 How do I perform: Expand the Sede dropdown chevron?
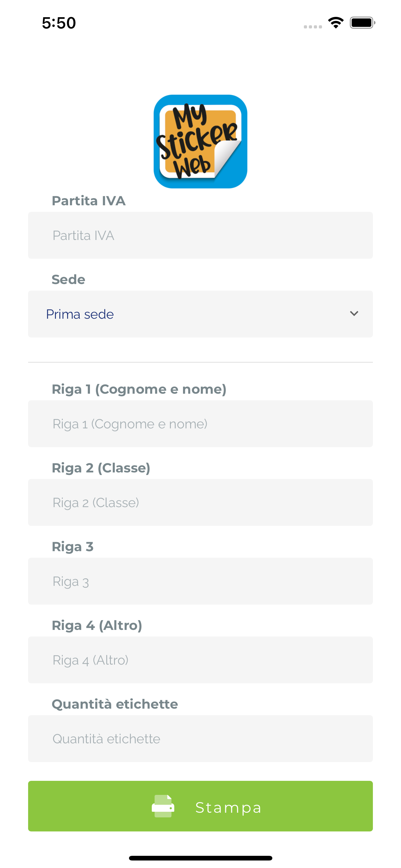(x=354, y=314)
